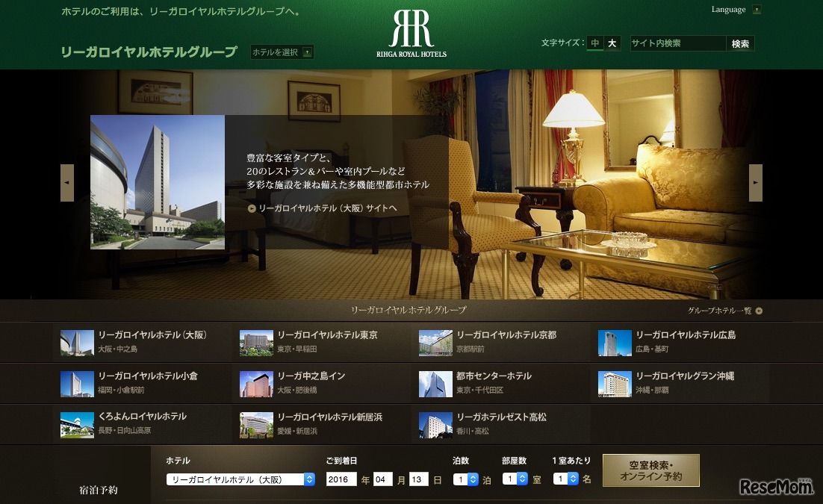
Task: Click 香川・高松 location text
Action: click(473, 431)
